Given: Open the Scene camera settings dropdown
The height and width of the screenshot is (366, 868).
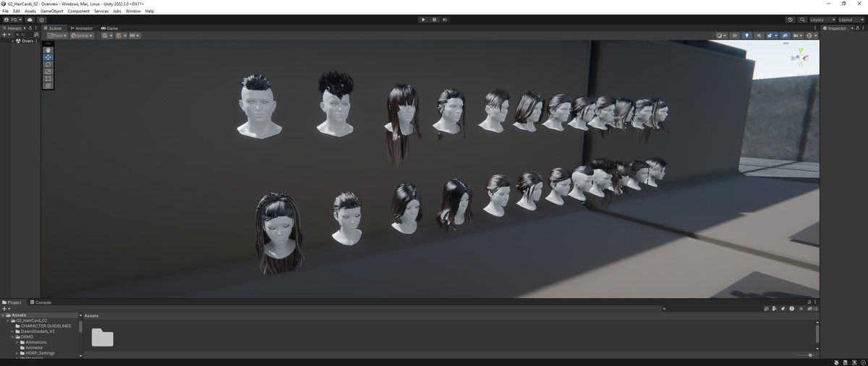Looking at the screenshot, I should click(799, 35).
